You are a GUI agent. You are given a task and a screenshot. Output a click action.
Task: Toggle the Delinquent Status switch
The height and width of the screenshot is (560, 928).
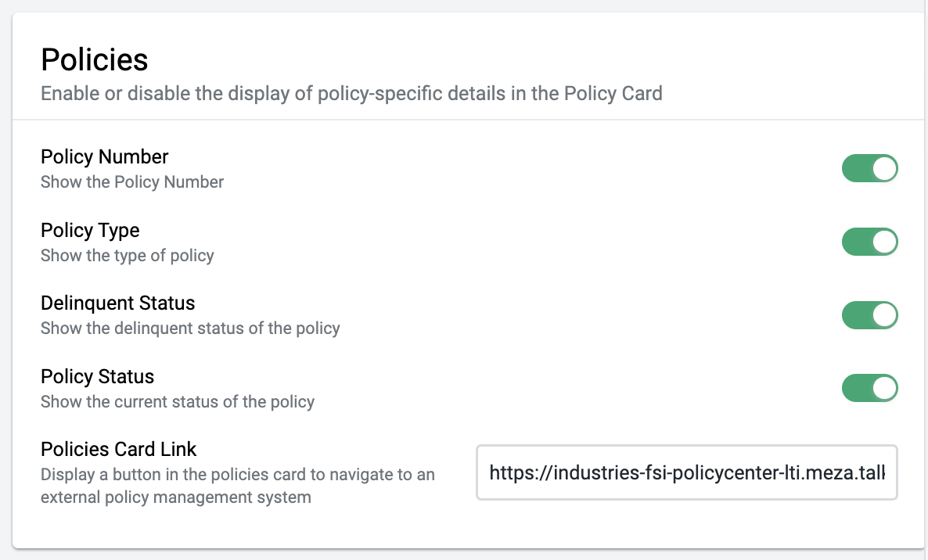click(x=870, y=315)
